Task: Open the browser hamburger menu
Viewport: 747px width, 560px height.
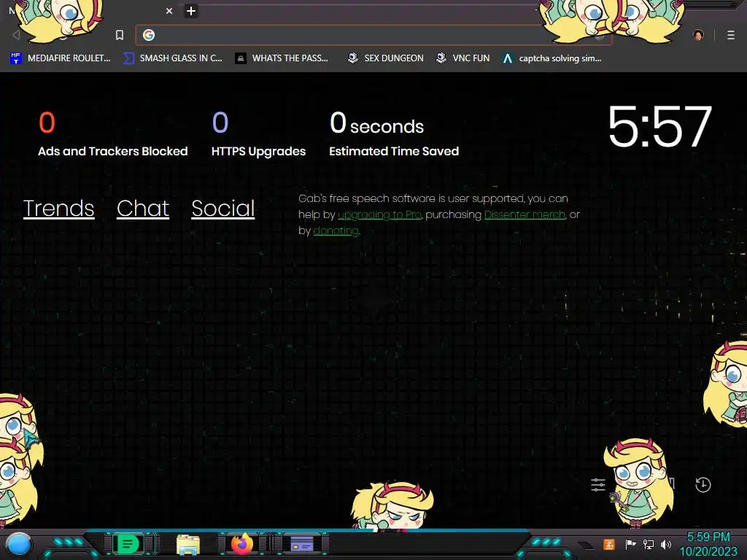Action: [x=731, y=35]
